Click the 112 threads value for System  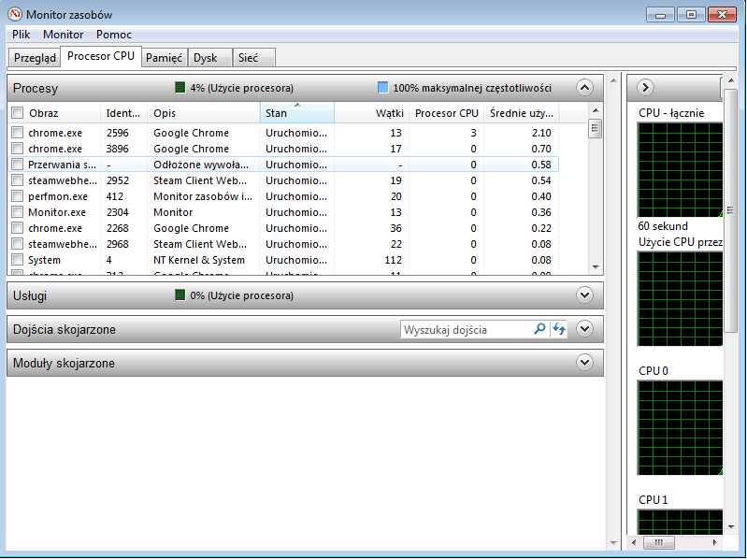pyautogui.click(x=393, y=260)
